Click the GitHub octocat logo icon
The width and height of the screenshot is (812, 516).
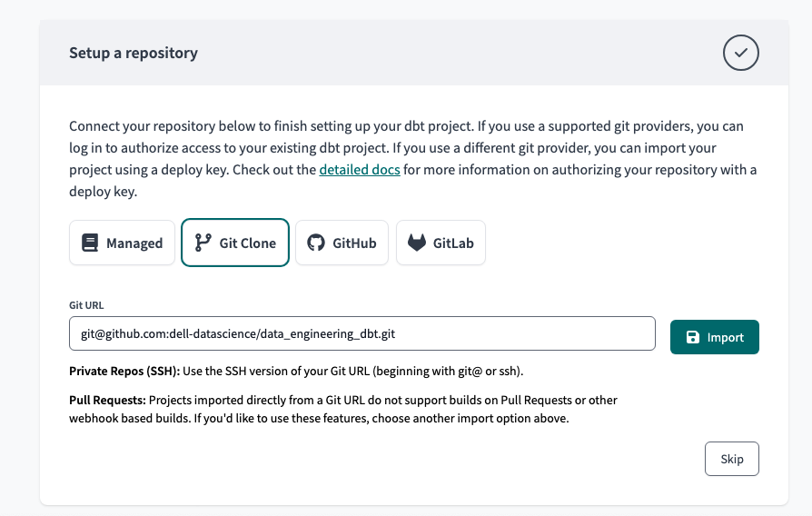[x=316, y=243]
